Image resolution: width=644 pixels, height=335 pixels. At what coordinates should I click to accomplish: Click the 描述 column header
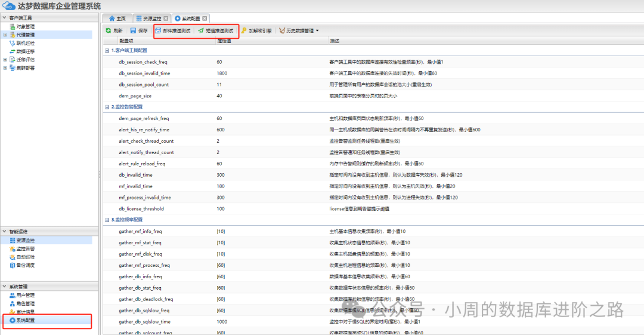coord(335,41)
